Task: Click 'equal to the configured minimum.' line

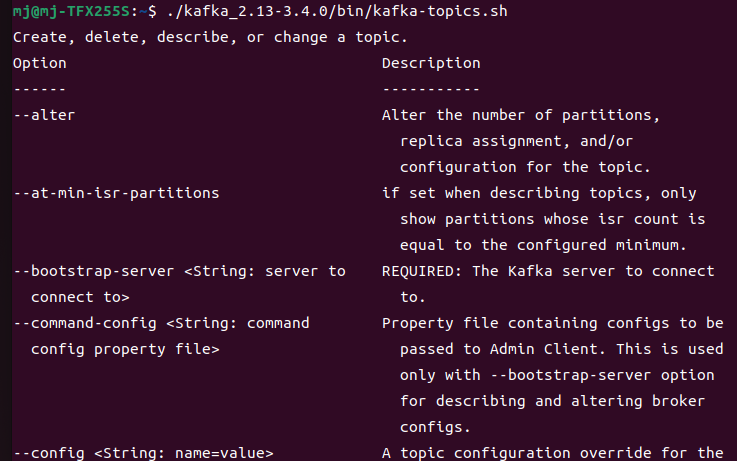Action: (543, 245)
